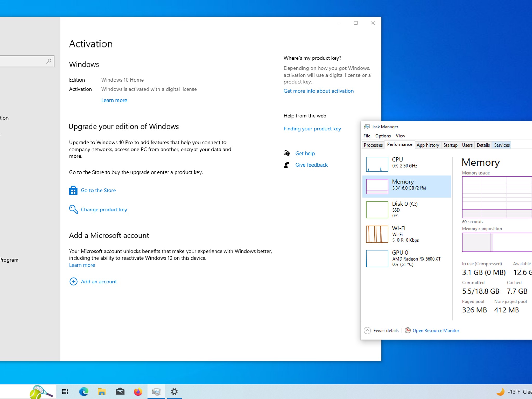
Task: Click the Task View taskbar button
Action: click(65, 391)
